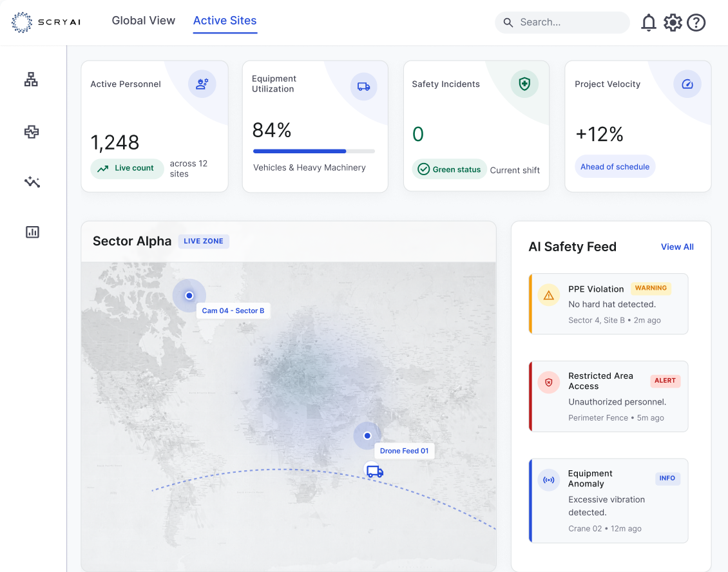This screenshot has width=728, height=572.
Task: Click 'No hard hat detected.' text
Action: click(612, 305)
